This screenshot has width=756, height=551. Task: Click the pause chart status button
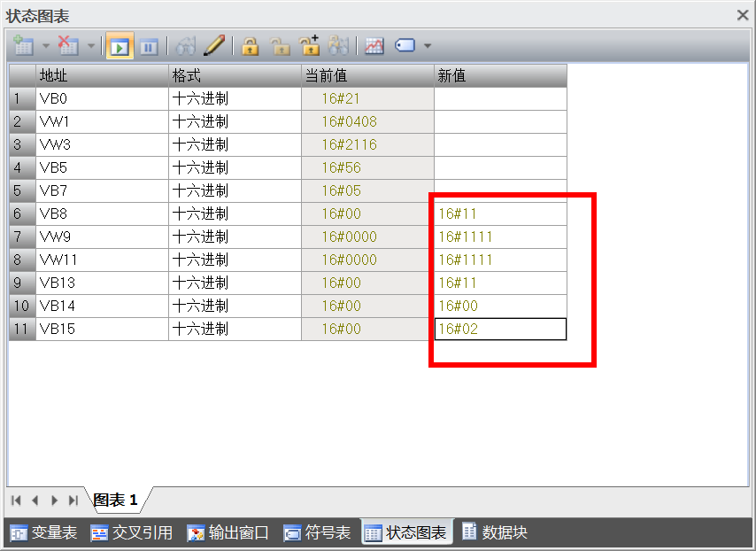pyautogui.click(x=149, y=47)
